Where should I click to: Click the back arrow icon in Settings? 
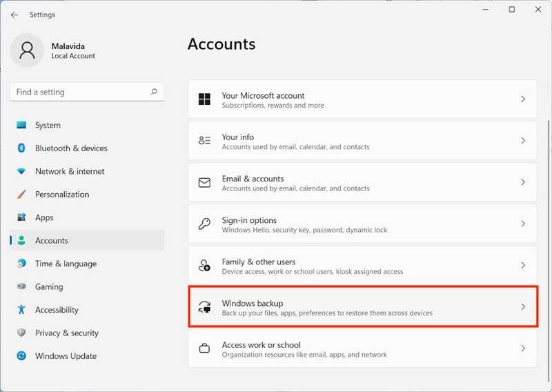point(14,14)
